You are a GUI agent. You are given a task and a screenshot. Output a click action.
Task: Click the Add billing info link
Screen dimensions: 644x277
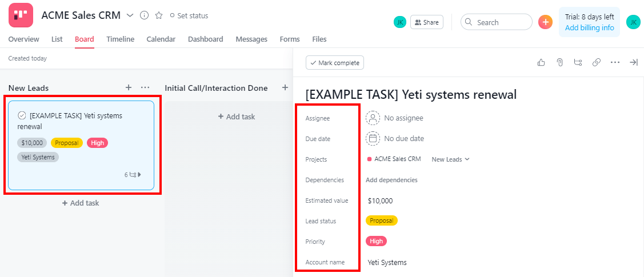[x=589, y=28]
